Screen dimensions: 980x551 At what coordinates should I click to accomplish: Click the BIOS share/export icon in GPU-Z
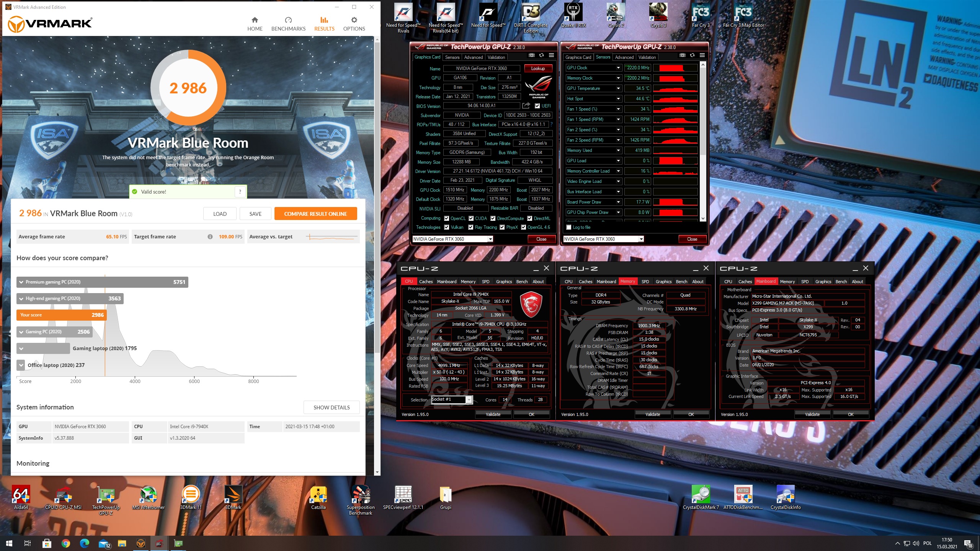(526, 106)
